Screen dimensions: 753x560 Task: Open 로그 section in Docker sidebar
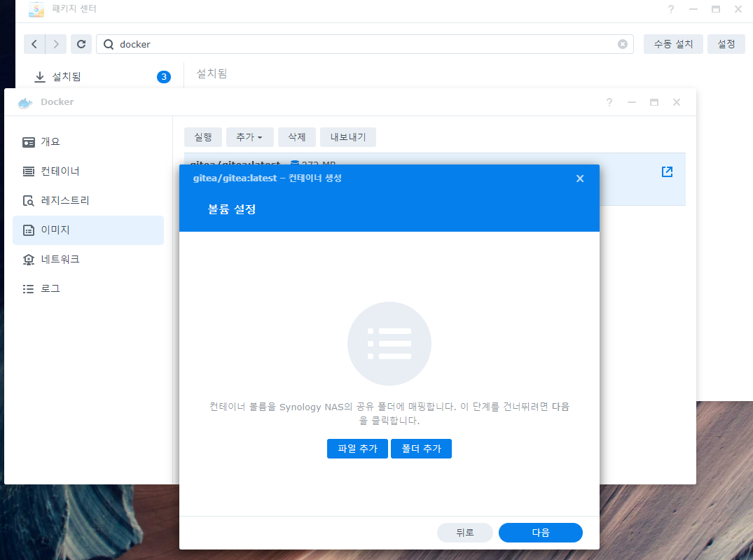(88, 289)
